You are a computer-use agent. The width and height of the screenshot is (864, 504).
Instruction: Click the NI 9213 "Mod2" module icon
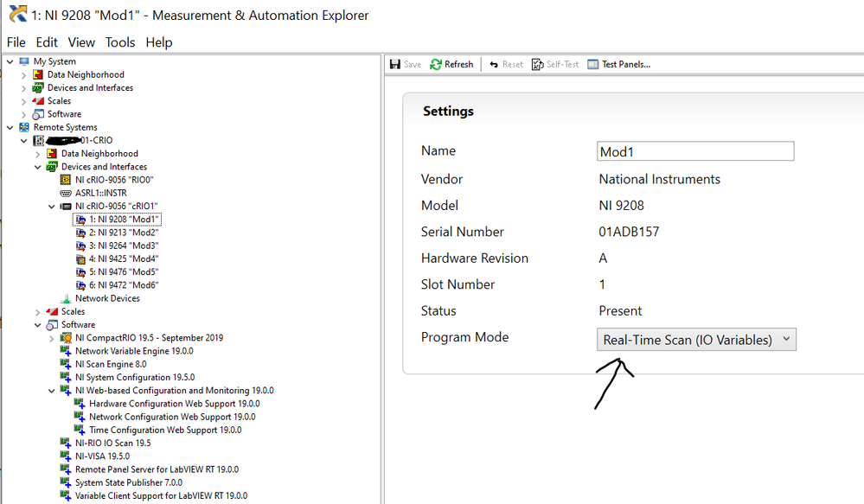coord(80,233)
